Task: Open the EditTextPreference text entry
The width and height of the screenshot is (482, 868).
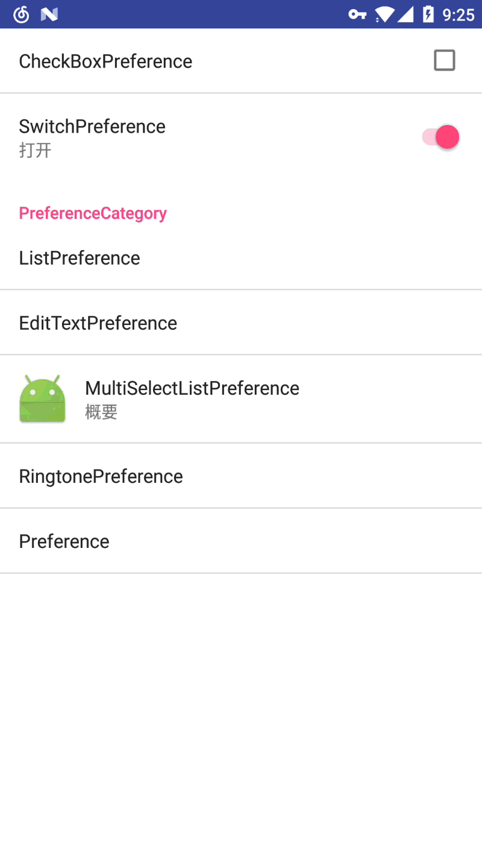Action: pyautogui.click(x=98, y=323)
